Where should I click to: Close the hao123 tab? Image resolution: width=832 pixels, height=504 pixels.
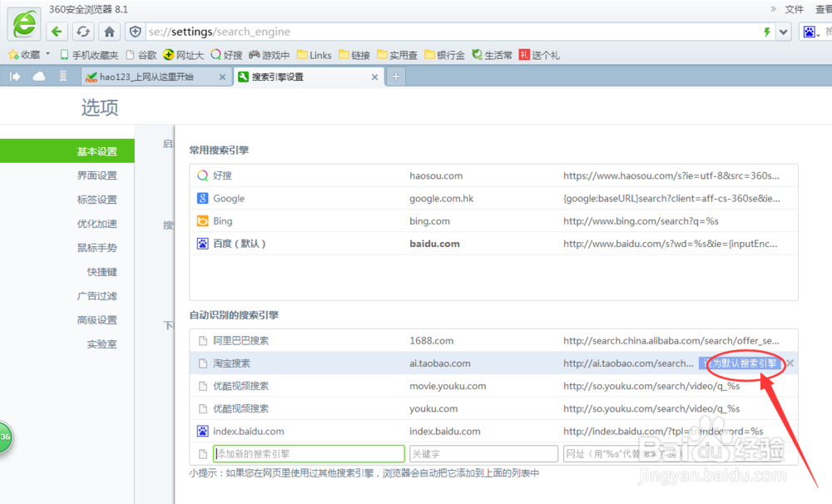222,77
